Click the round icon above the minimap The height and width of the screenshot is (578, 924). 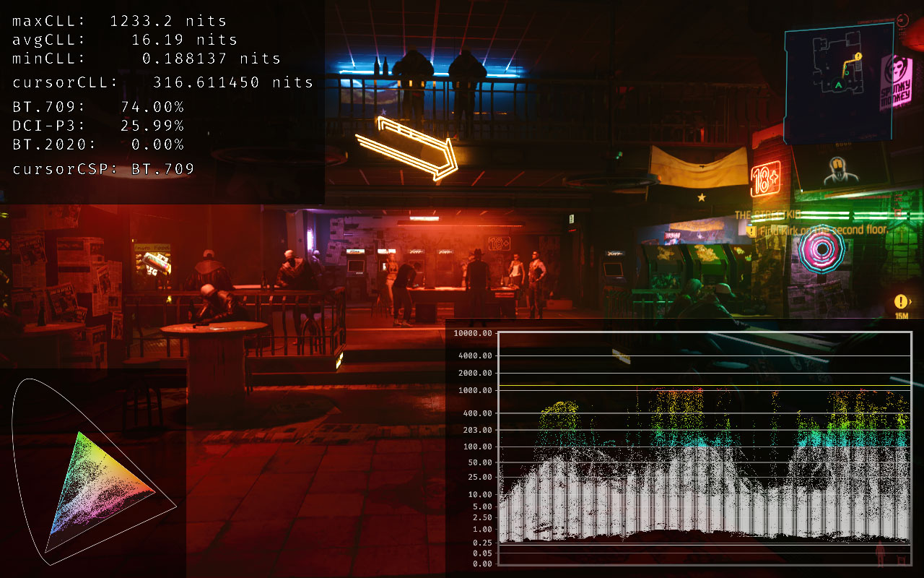pos(902,20)
